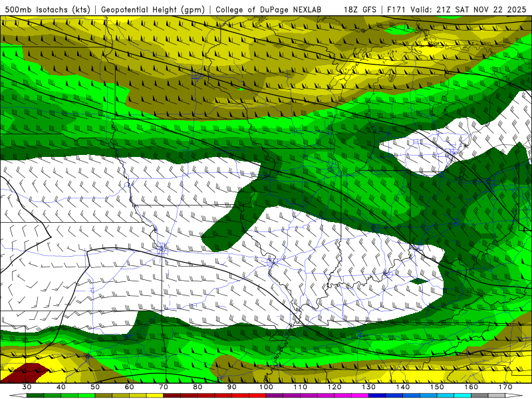Click the gray 160-165 kt legend swatch
This screenshot has height=399, width=532.
click(479, 396)
